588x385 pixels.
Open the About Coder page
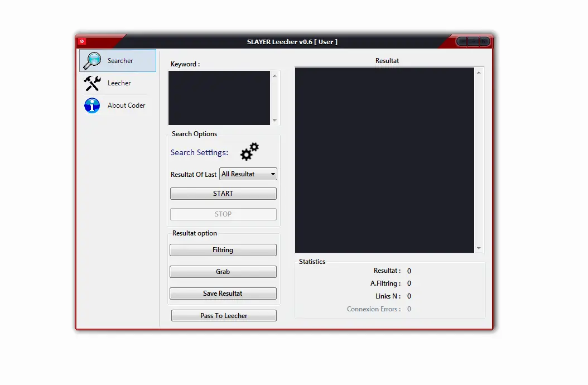coord(126,105)
